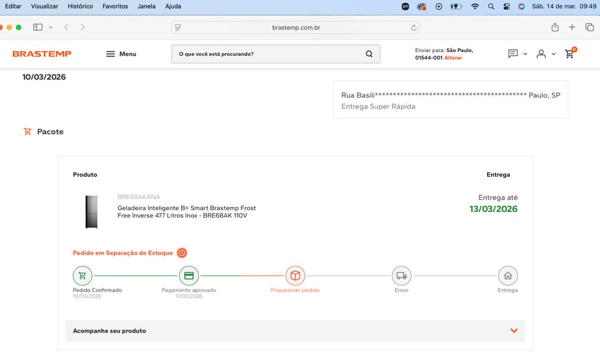The width and height of the screenshot is (600, 364).
Task: Click the BRE68AKANA product code
Action: coord(138,197)
